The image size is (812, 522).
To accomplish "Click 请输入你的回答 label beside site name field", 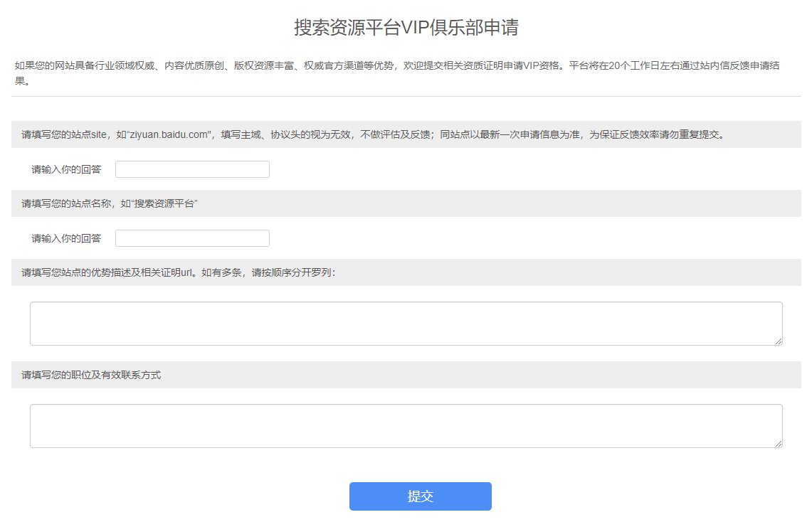I will [x=66, y=238].
